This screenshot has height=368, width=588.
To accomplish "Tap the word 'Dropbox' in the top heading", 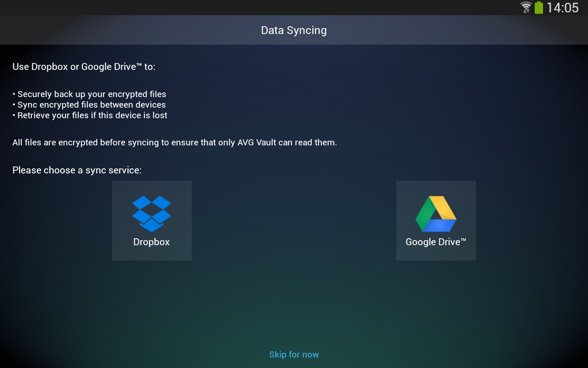I will click(50, 67).
